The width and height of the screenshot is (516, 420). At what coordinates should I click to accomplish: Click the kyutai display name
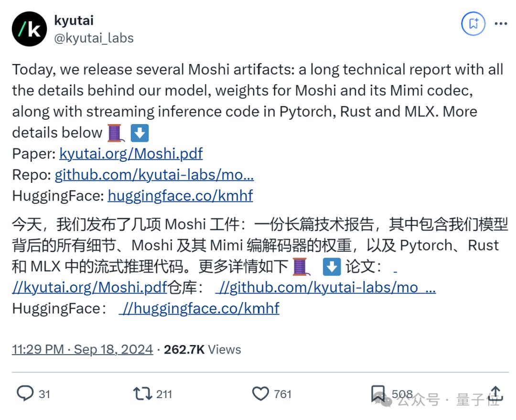pos(74,21)
